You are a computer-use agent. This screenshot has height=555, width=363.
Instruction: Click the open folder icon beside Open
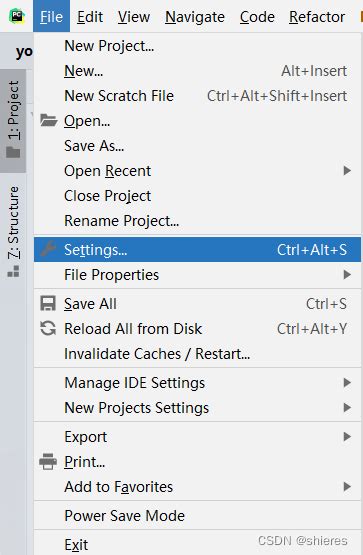click(48, 121)
